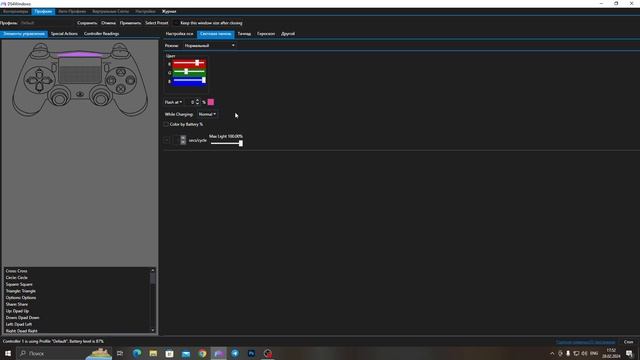
Task: Open the Другой settings tab
Action: point(288,34)
